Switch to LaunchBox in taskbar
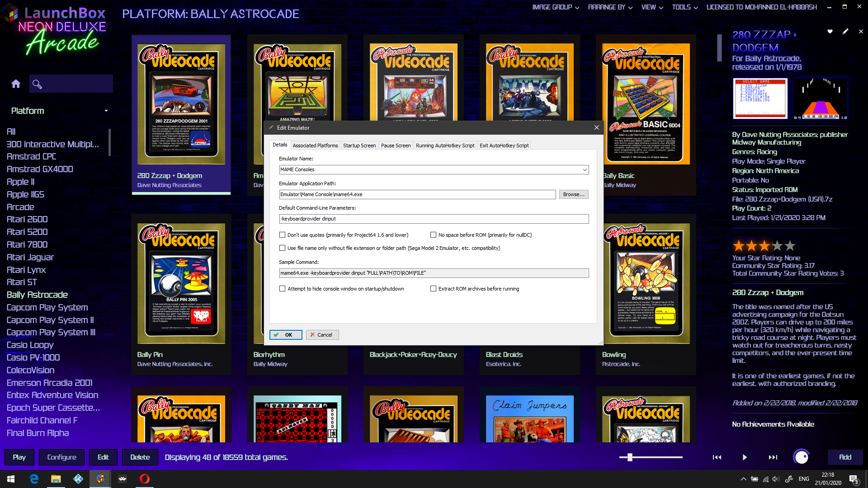868x488 pixels. pyautogui.click(x=100, y=479)
